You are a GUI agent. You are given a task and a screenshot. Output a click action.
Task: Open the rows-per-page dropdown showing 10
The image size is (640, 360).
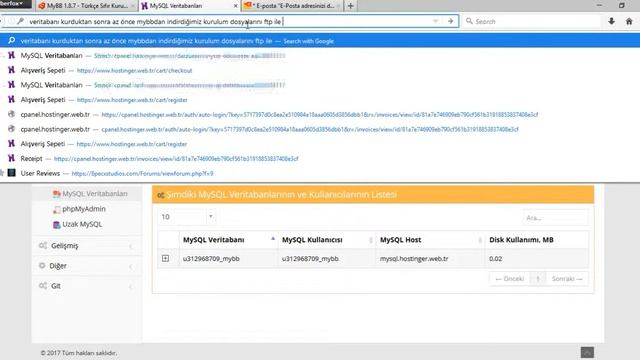click(x=186, y=217)
